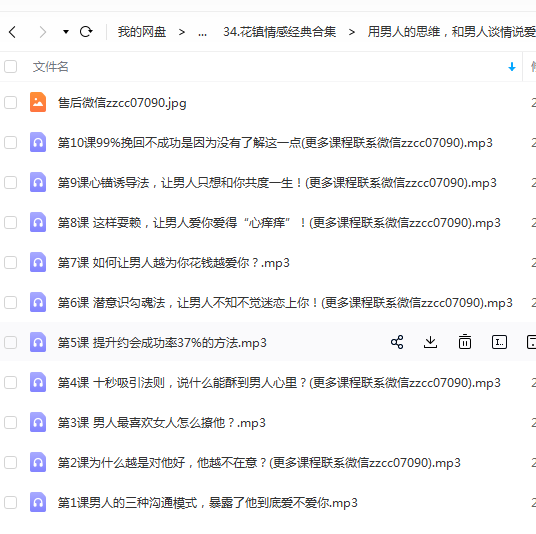Delete the 第5课 mp3 file
The image size is (536, 534).
click(465, 342)
